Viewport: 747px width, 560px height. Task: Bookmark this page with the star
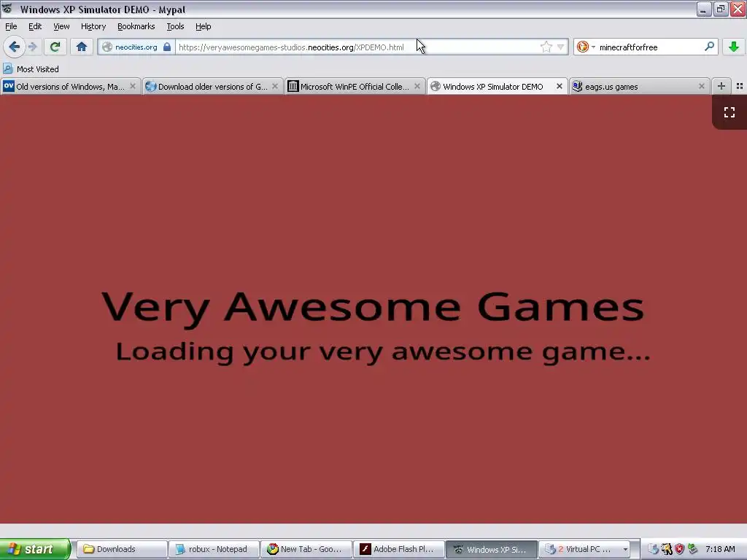pos(546,47)
